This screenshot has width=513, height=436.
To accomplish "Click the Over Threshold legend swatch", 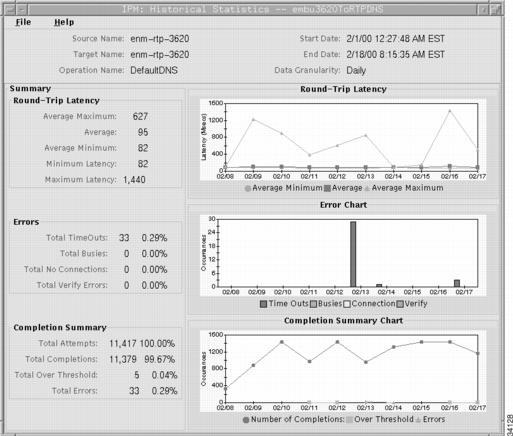I will [x=349, y=420].
